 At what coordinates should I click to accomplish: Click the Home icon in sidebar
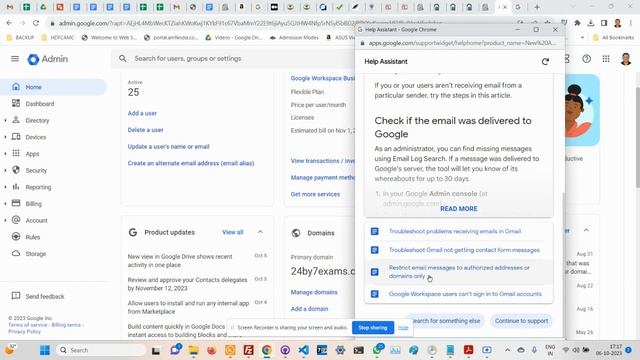point(16,87)
